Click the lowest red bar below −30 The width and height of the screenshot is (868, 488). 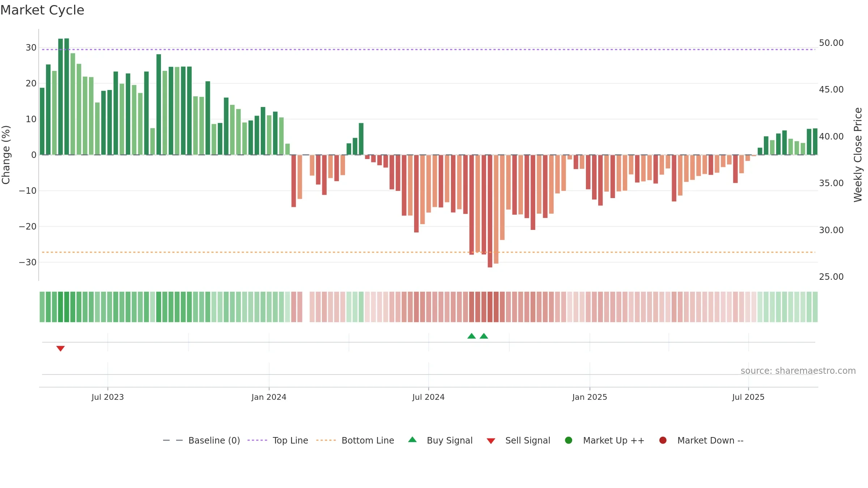coord(490,211)
